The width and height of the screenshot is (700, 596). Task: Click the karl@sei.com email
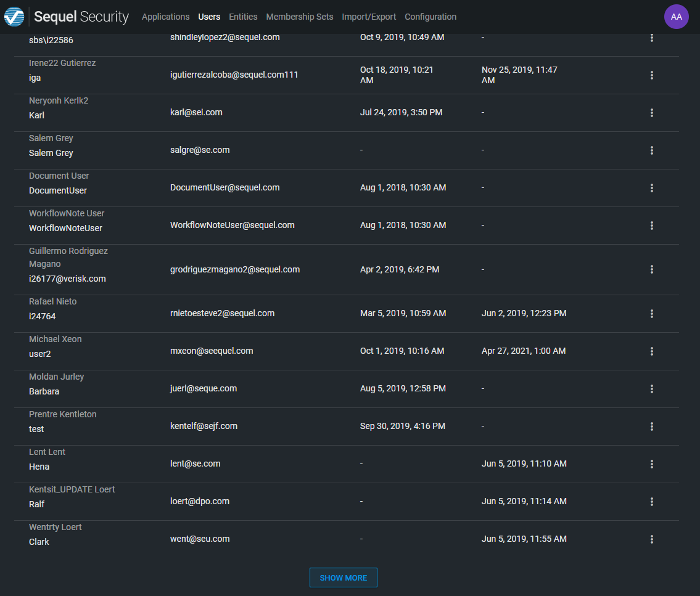coord(196,112)
